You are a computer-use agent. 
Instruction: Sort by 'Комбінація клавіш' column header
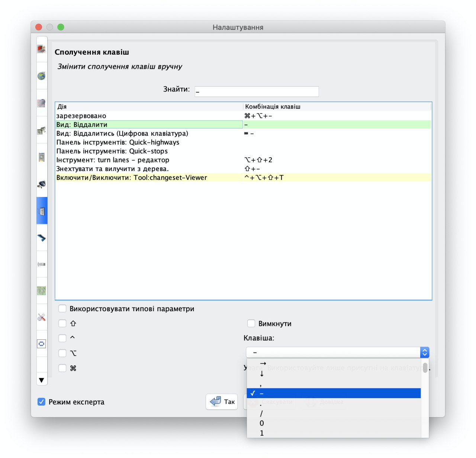click(x=337, y=107)
